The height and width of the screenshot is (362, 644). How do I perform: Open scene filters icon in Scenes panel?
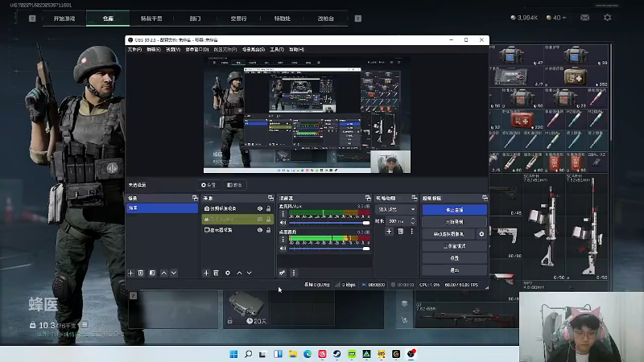(152, 273)
